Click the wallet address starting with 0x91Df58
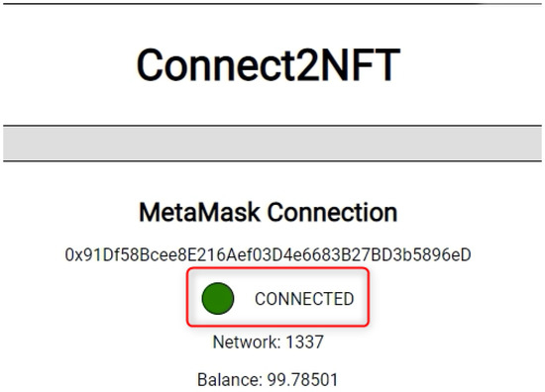545x392 pixels. (x=268, y=254)
